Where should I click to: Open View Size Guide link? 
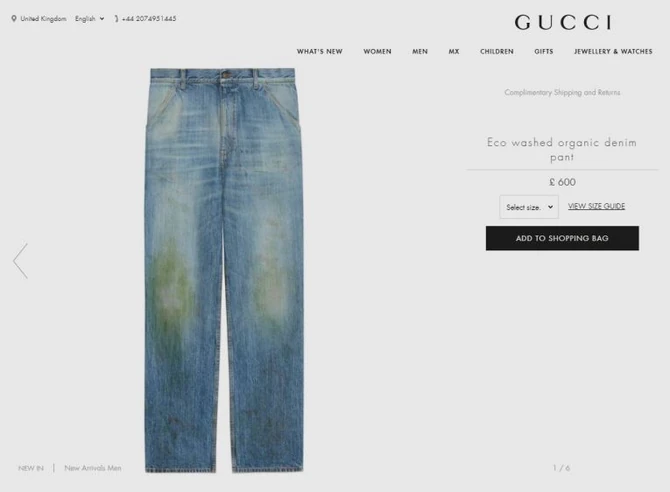point(597,206)
